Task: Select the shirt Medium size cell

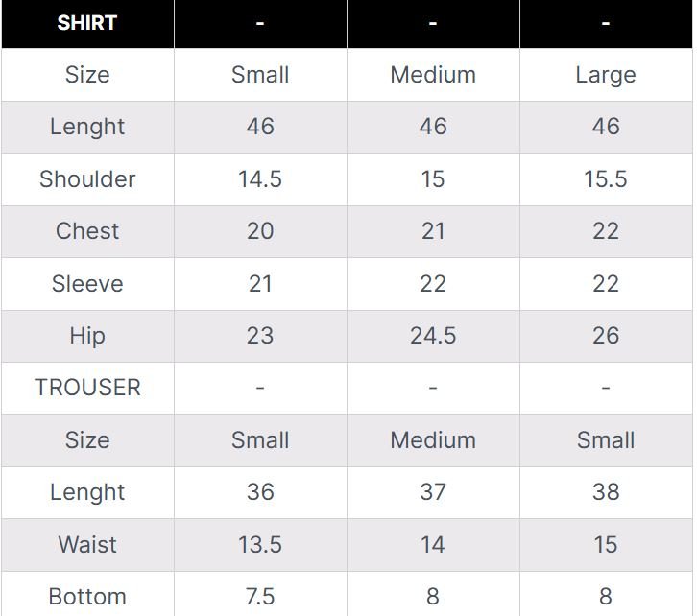Action: pyautogui.click(x=433, y=74)
